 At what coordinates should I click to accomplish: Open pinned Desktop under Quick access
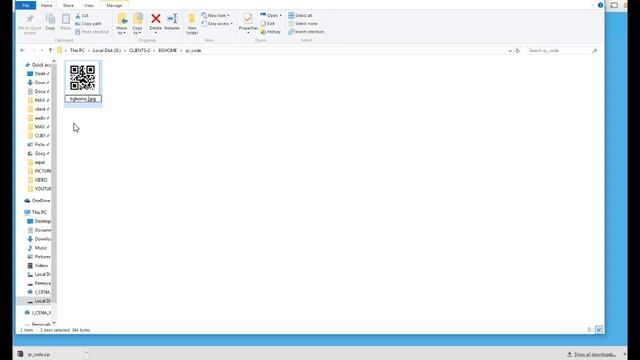pos(38,74)
